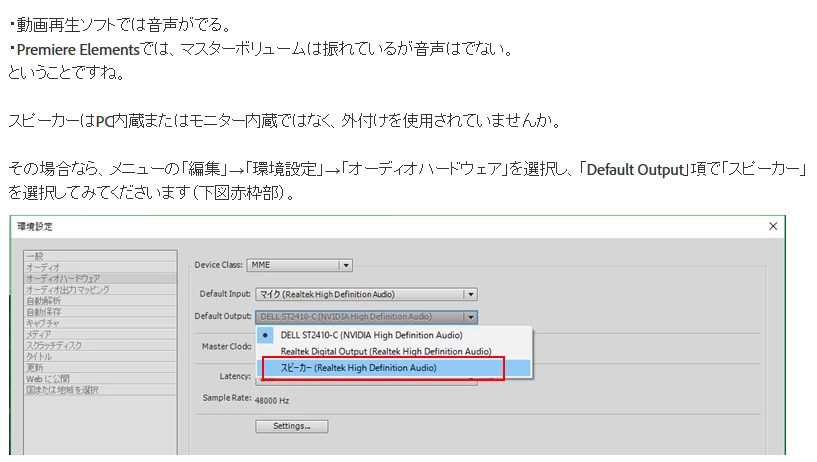Viewport: 817px width, 462px height.
Task: Click the Sample Rate label
Action: (227, 398)
